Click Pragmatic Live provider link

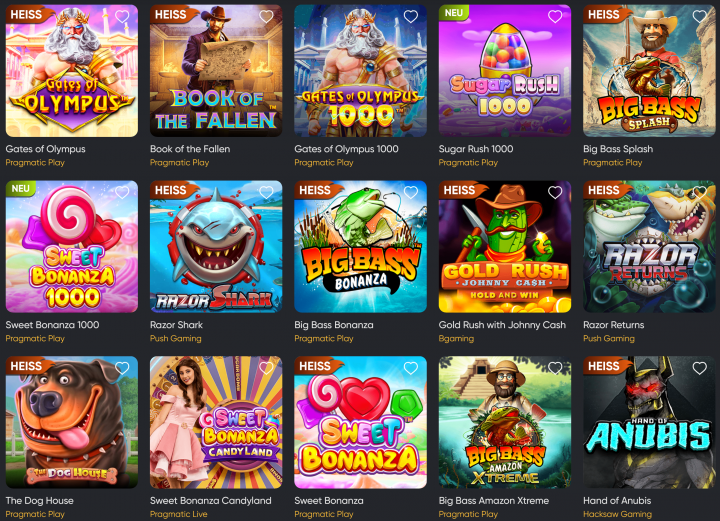(x=179, y=515)
